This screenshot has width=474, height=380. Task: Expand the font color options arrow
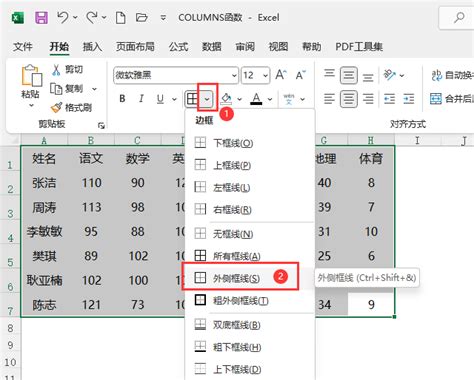point(270,99)
